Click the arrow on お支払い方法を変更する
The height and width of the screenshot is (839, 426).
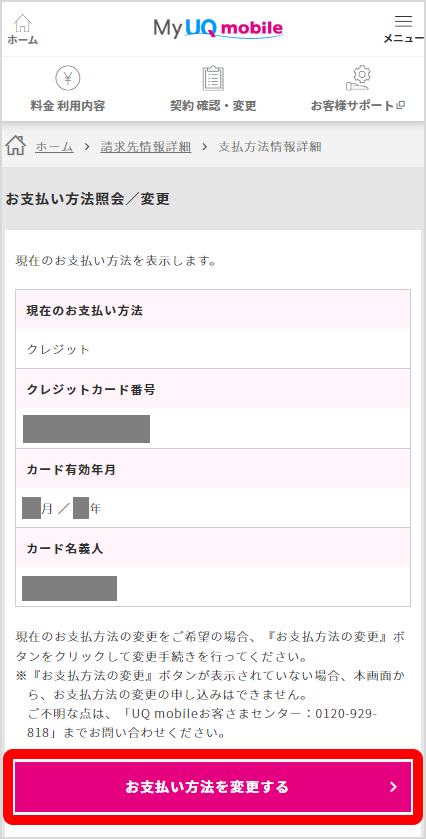393,787
